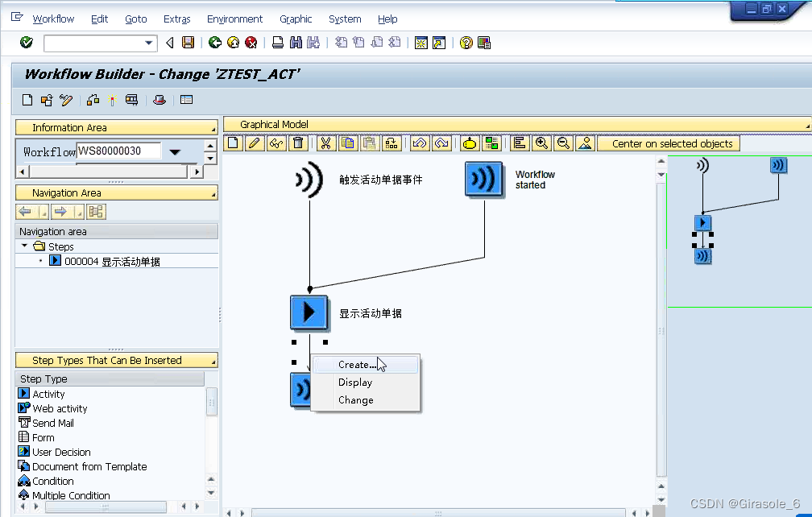Select Display in the context menu
The height and width of the screenshot is (517, 812).
pos(366,383)
